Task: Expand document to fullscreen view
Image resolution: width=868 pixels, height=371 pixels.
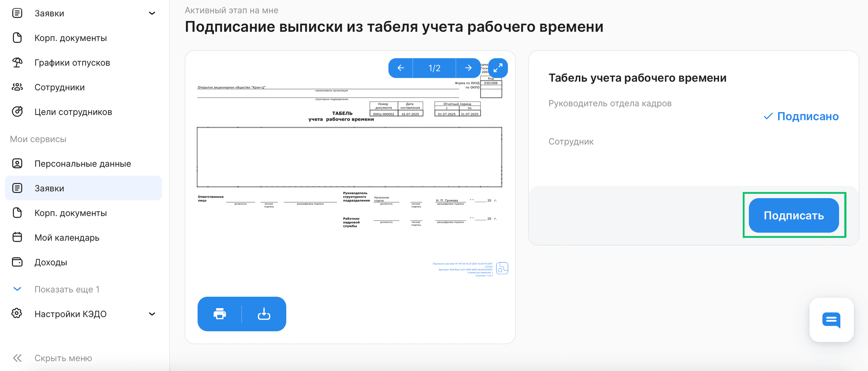Action: pos(498,68)
